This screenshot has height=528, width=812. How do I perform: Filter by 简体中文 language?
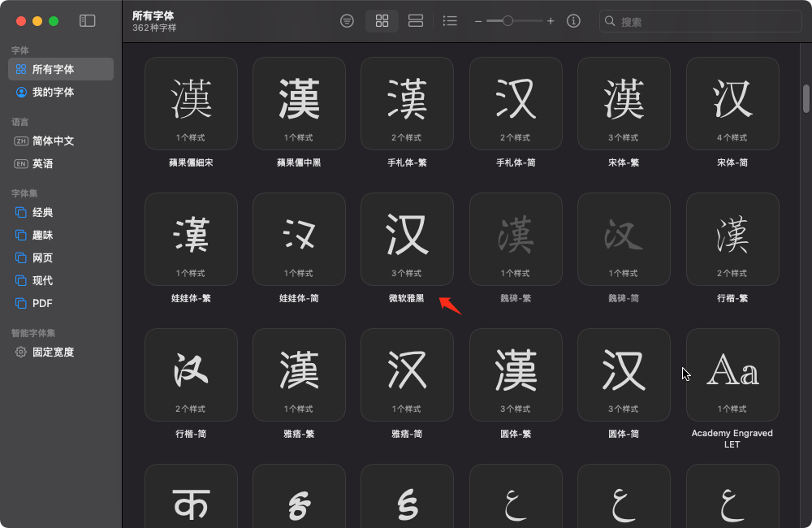click(61, 141)
